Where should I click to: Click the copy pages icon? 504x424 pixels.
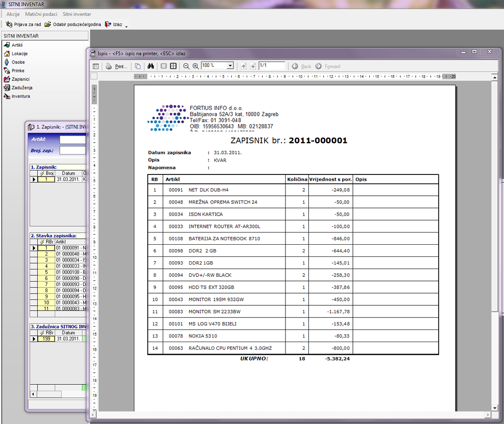138,66
